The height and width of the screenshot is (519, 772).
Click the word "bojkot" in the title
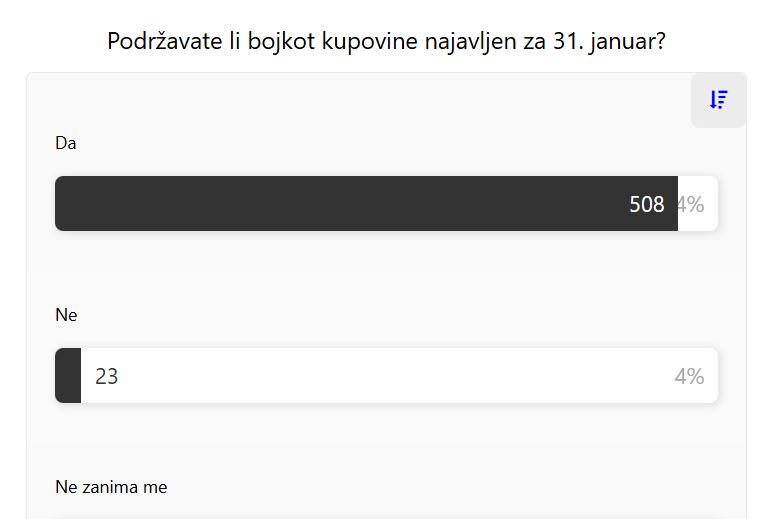(x=281, y=42)
